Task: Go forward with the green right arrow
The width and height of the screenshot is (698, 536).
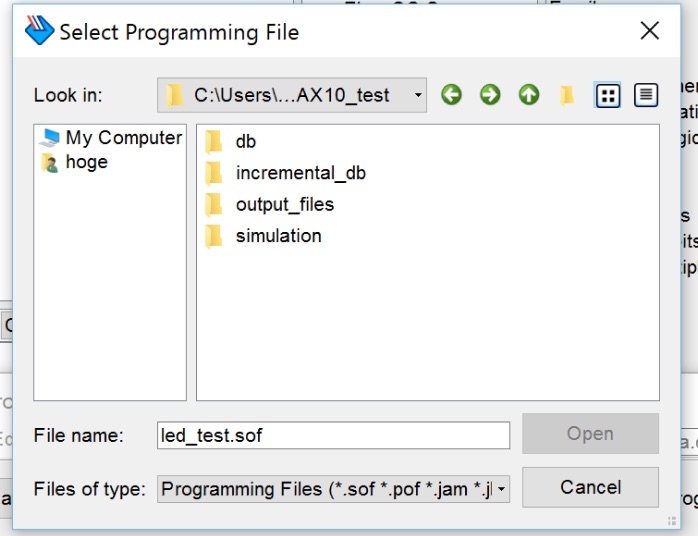Action: pyautogui.click(x=490, y=95)
